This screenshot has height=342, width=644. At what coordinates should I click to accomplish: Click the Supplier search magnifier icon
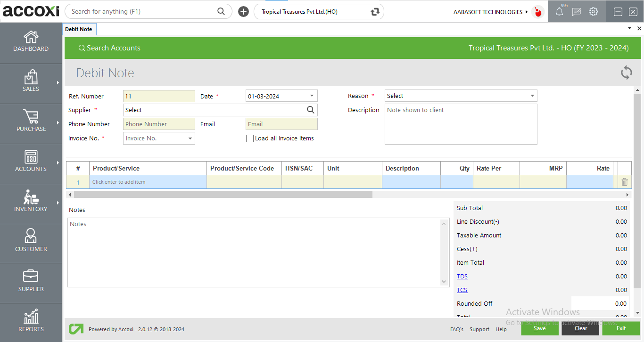tap(311, 110)
